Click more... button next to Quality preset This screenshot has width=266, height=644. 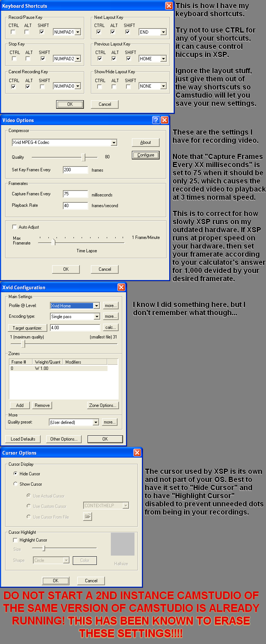[109, 422]
